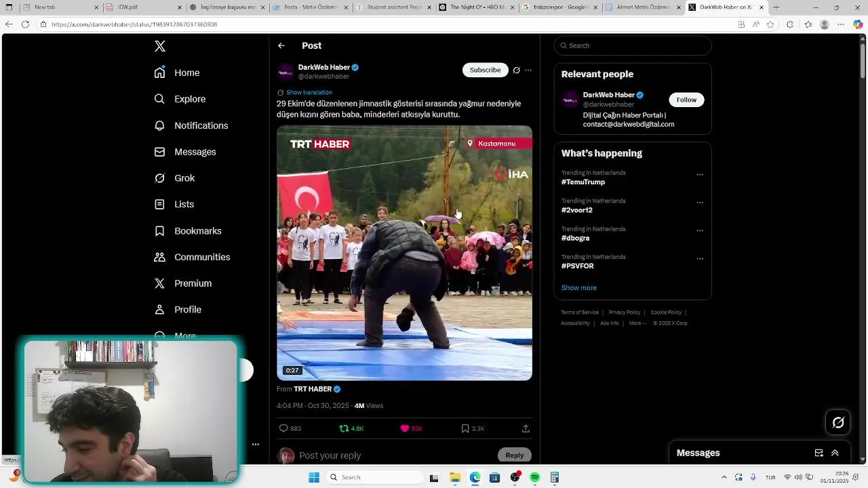
Task: Open more options for #2voor12 trend
Action: (x=700, y=203)
